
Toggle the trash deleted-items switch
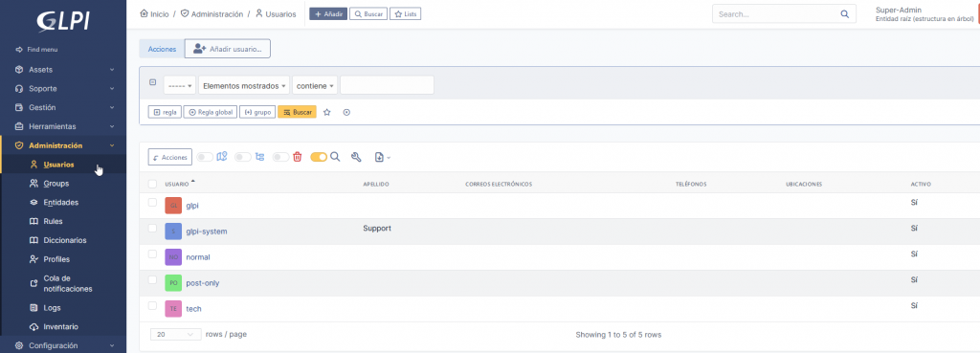[x=280, y=157]
